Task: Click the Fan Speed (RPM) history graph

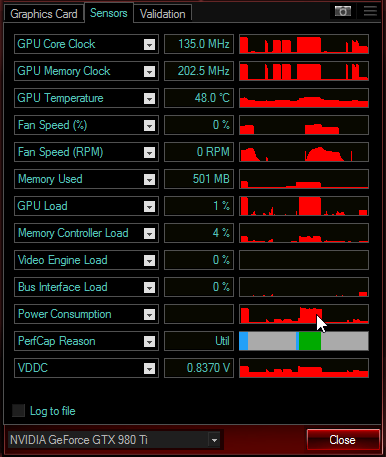Action: [x=304, y=152]
